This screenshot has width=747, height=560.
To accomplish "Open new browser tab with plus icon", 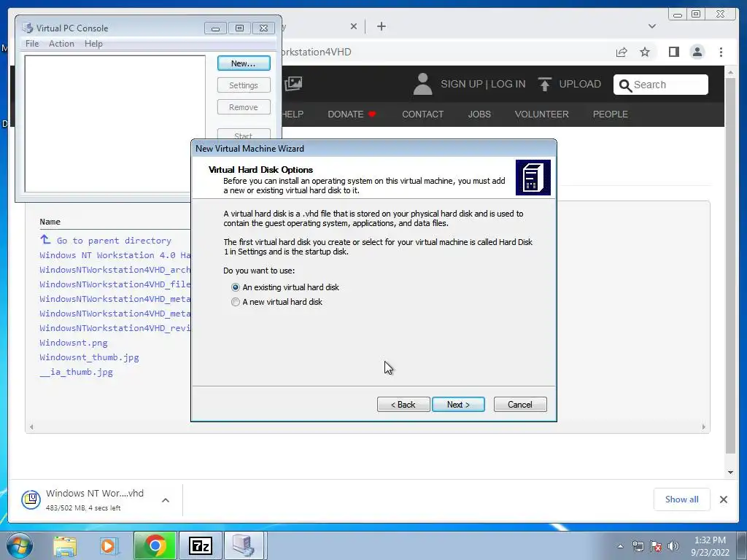I will coord(382,26).
